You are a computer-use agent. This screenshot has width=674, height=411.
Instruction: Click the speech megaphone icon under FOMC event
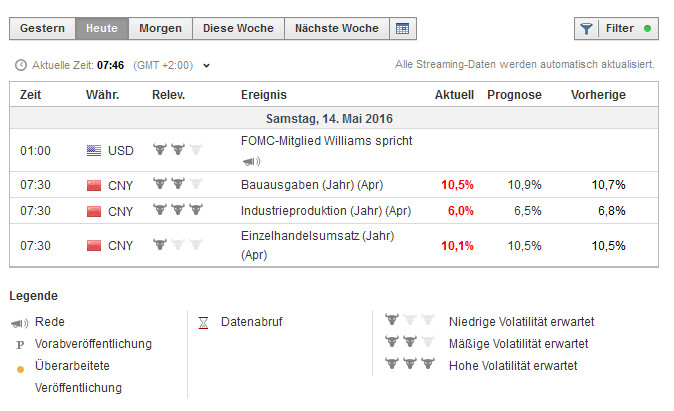(251, 160)
